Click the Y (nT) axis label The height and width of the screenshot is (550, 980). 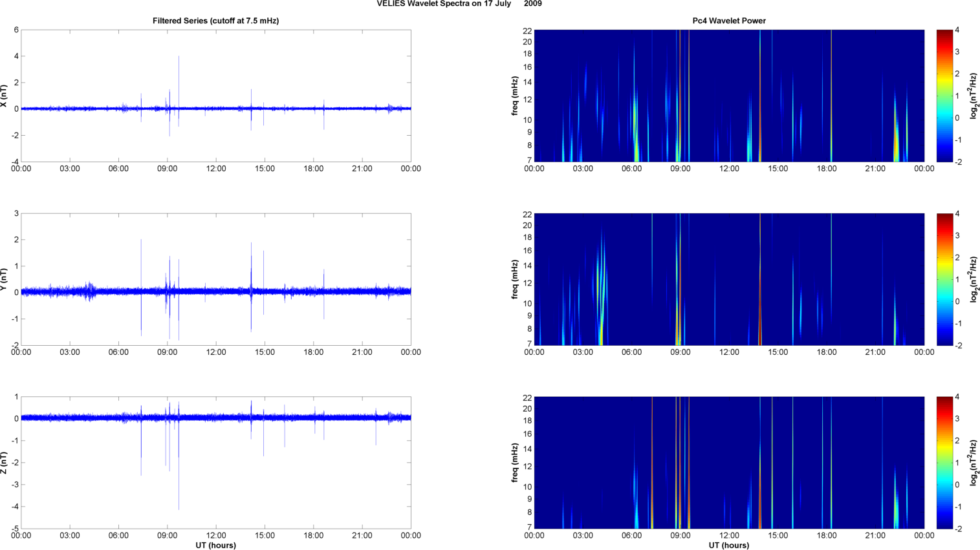click(4, 279)
